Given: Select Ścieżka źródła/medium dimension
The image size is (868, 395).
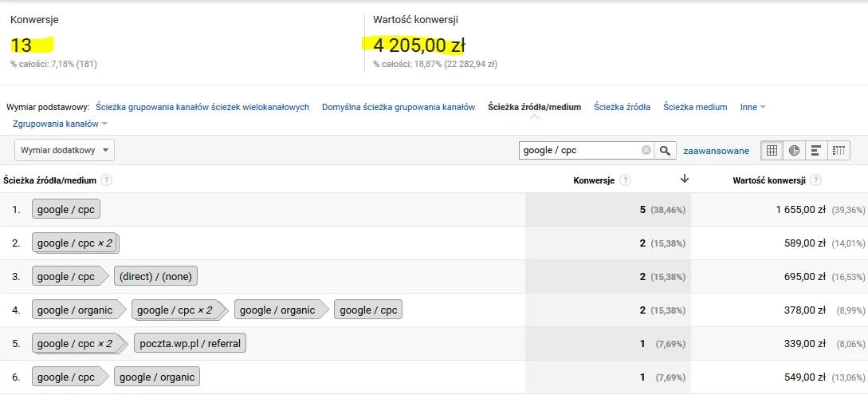Looking at the screenshot, I should click(534, 107).
